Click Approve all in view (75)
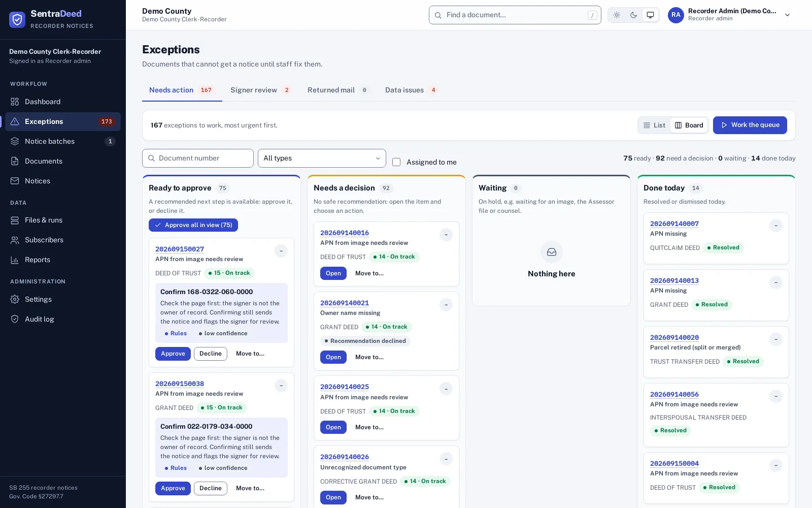 pos(193,225)
